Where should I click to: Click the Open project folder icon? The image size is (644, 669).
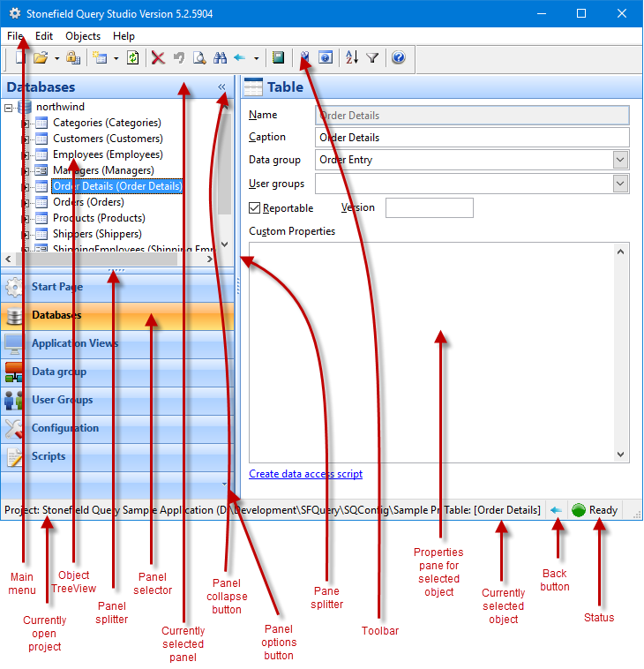41,58
